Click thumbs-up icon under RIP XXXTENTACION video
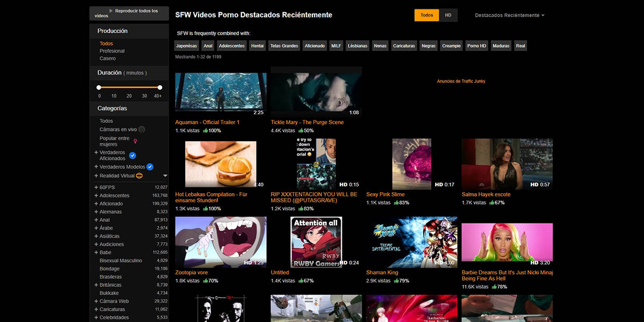 point(301,209)
